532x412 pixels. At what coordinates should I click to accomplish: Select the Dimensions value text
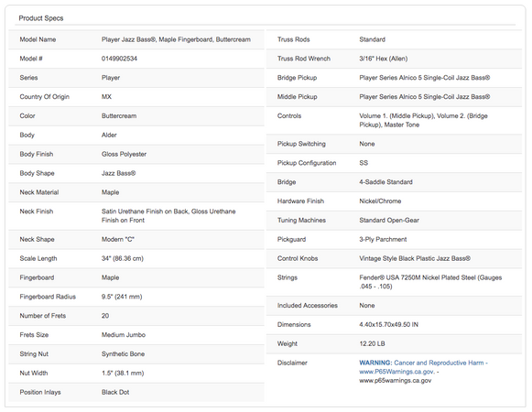tap(389, 324)
